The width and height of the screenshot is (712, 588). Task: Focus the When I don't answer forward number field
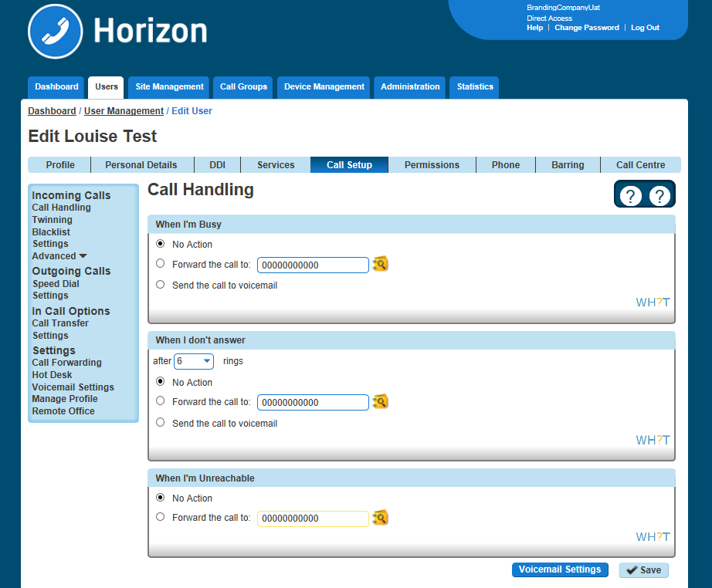click(313, 403)
